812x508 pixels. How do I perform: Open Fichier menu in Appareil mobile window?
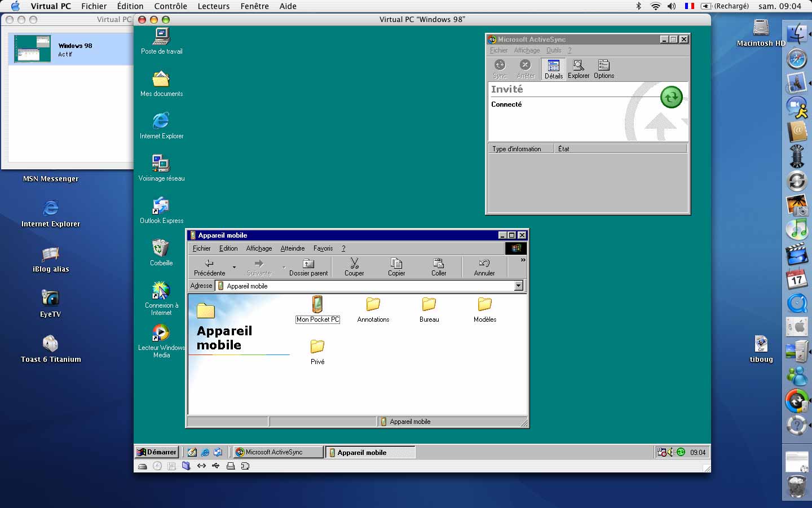[x=201, y=248]
